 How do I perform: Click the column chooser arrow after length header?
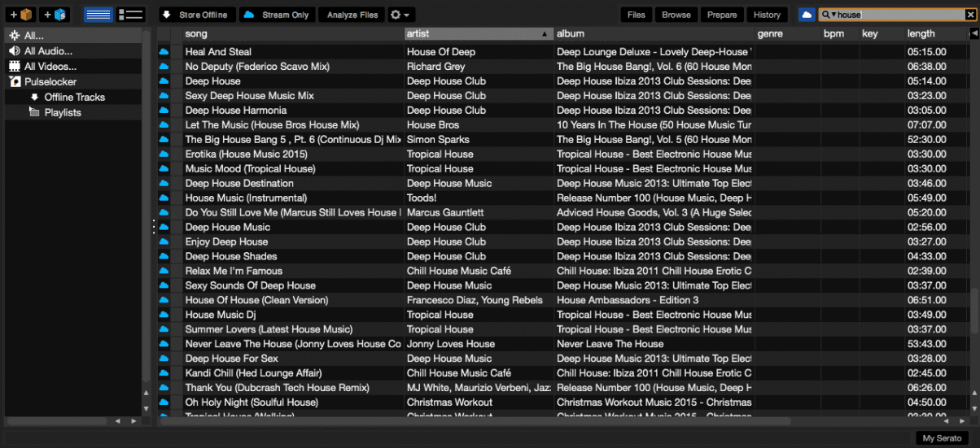coord(973,33)
